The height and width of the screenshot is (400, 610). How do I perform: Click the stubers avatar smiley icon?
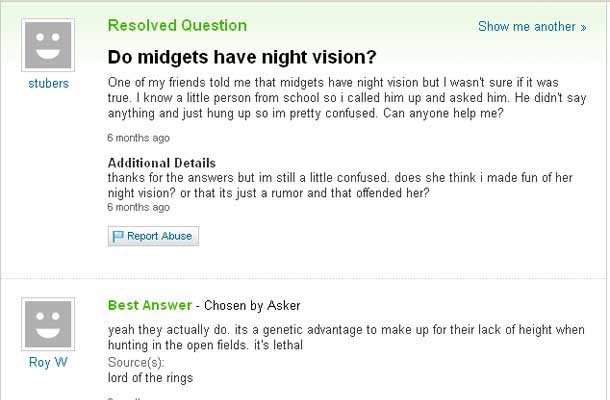pyautogui.click(x=48, y=44)
